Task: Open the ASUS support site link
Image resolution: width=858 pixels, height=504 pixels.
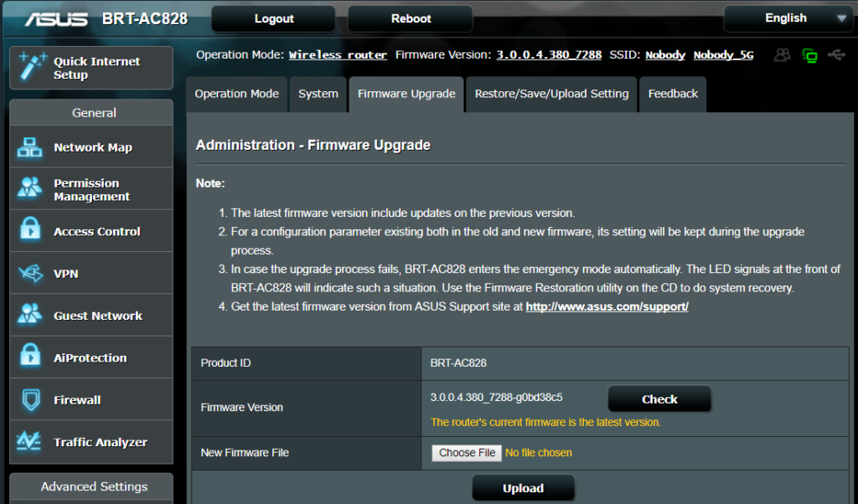Action: pyautogui.click(x=607, y=307)
